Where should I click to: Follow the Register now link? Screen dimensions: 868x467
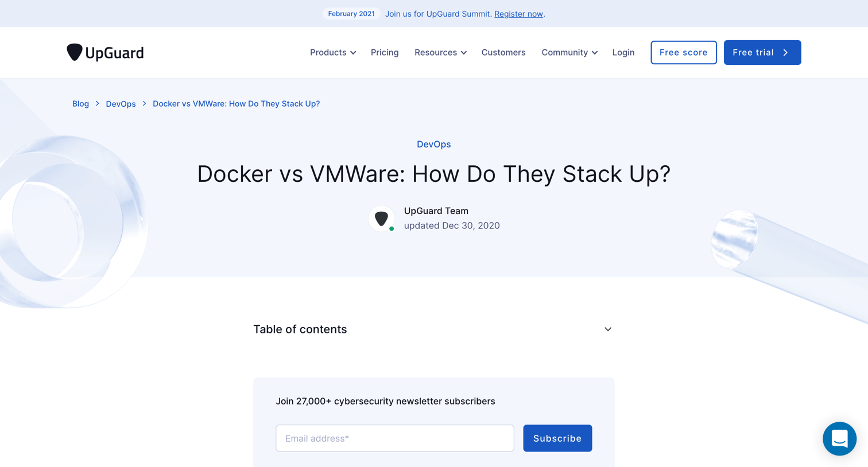(518, 14)
